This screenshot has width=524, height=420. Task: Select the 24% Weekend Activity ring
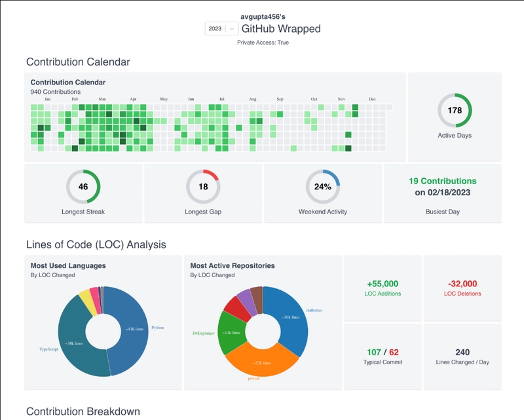pyautogui.click(x=323, y=187)
